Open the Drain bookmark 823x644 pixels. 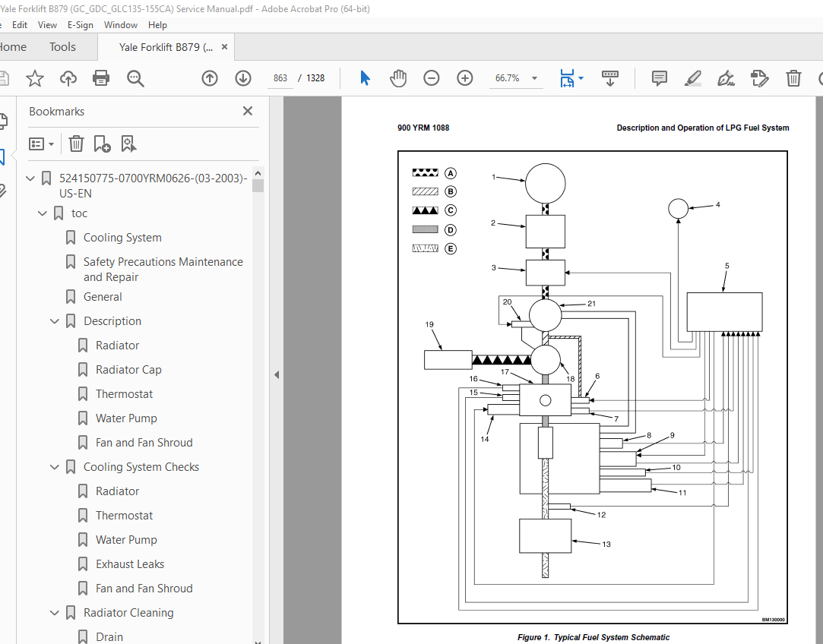tap(109, 636)
